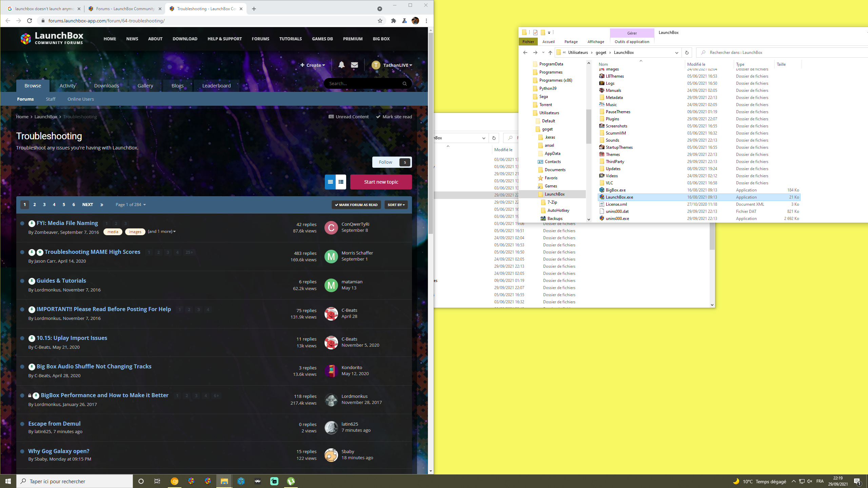This screenshot has width=868, height=488.
Task: Open Windows notification center icon
Action: tap(857, 481)
